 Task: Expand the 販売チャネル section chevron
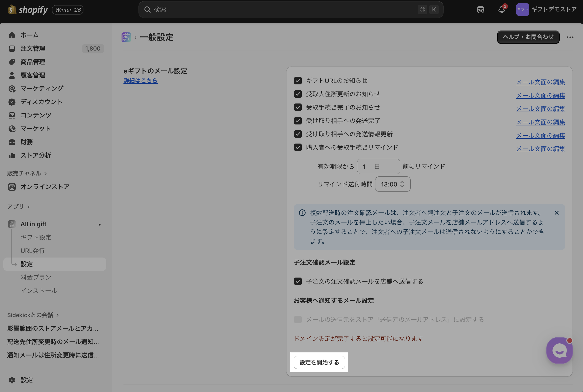[46, 174]
